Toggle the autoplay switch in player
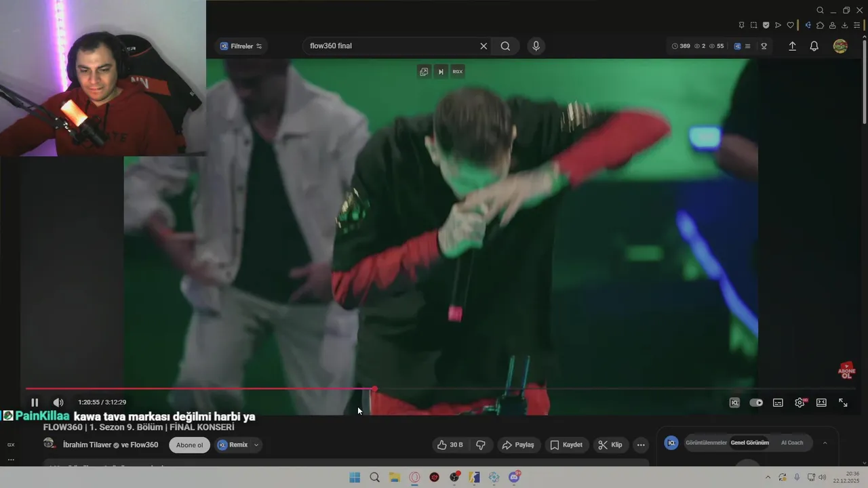Screen dimensions: 868x488 tap(756, 403)
